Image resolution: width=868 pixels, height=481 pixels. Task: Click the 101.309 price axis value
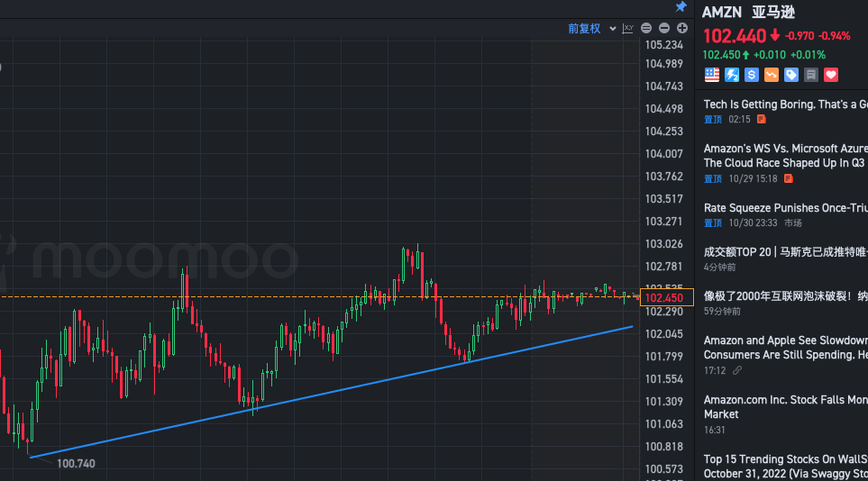click(663, 402)
